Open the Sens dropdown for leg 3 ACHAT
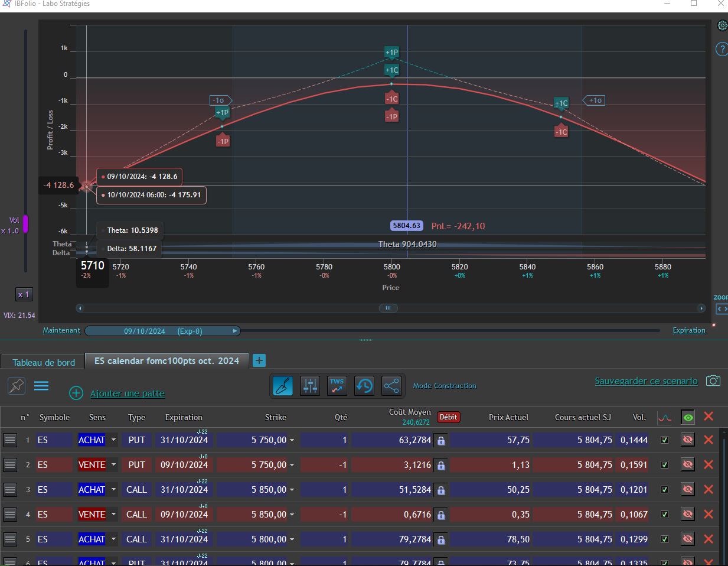Image resolution: width=728 pixels, height=566 pixels. tap(113, 490)
